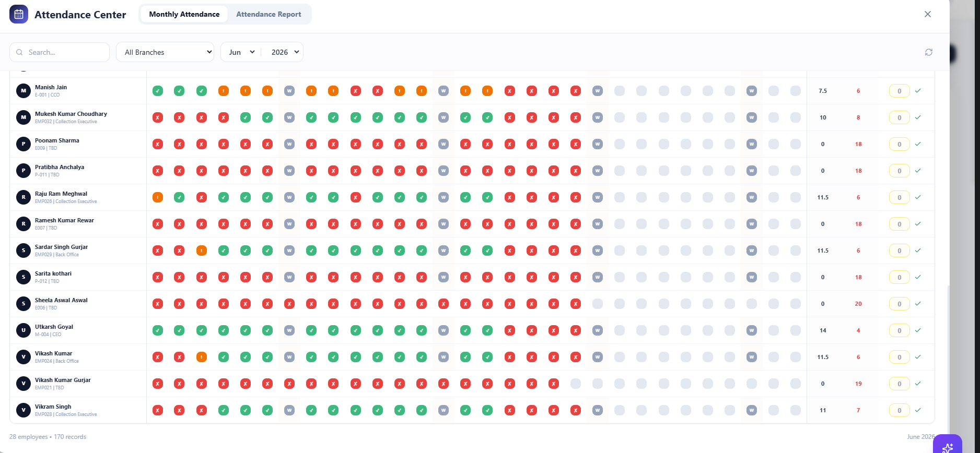Select employee name Sheela Aswal Aswal

click(x=61, y=300)
